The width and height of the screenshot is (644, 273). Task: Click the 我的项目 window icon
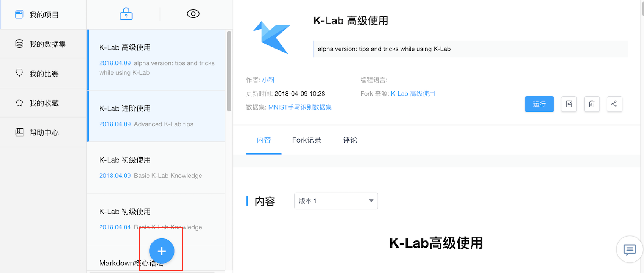[19, 14]
